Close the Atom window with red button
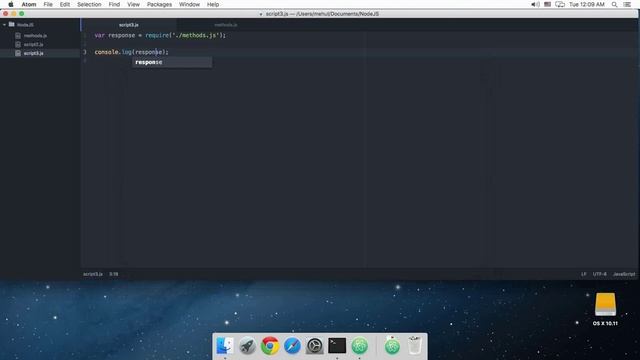640x360 pixels. [x=5, y=14]
